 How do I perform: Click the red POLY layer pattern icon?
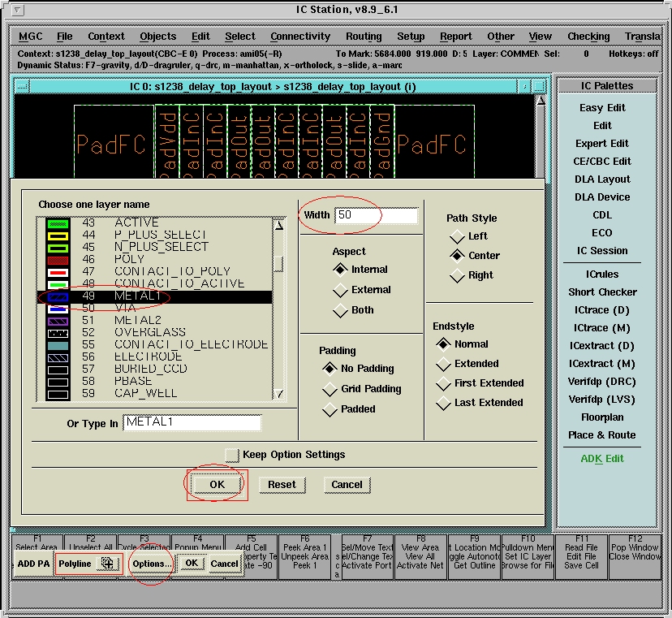[x=58, y=260]
